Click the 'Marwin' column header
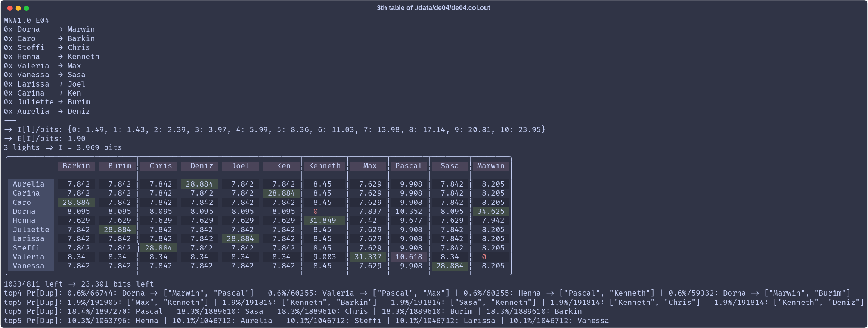The image size is (868, 328). point(491,166)
